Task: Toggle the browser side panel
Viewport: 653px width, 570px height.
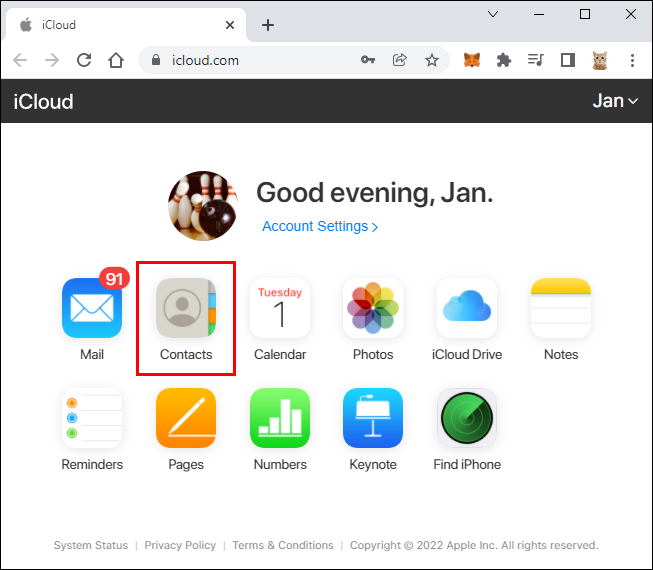Action: (568, 60)
